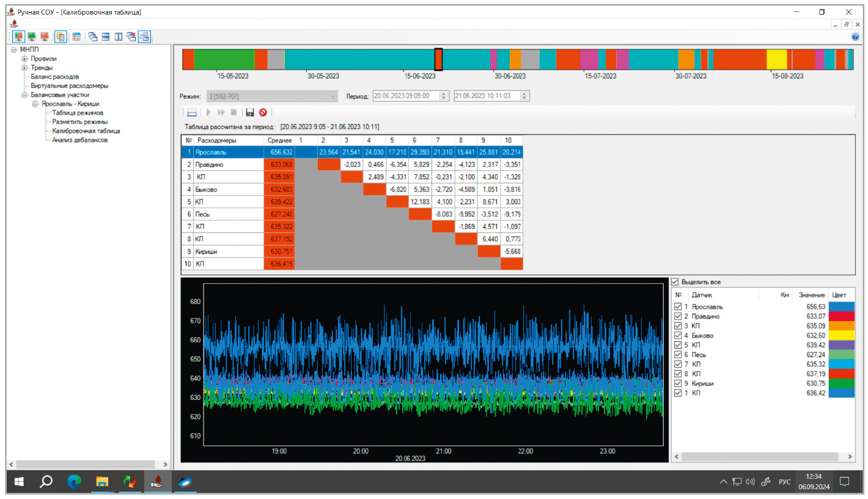868x499 pixels.
Task: Uncheck the Кириши sensor checkbox
Action: 677,384
